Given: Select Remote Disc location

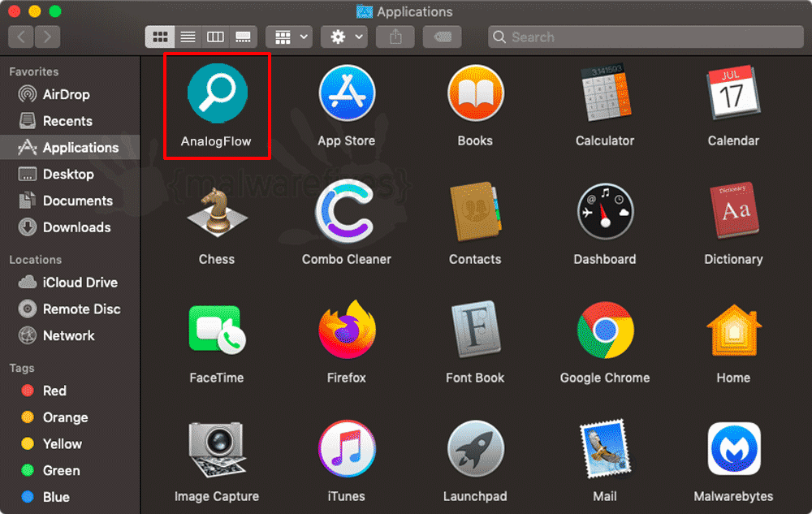Looking at the screenshot, I should [x=70, y=309].
